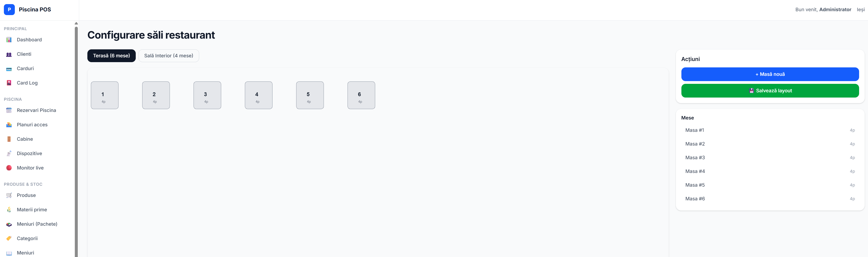Choose Masa #2 in the Mese list
Viewport: 868px width, 257px height.
pos(770,144)
